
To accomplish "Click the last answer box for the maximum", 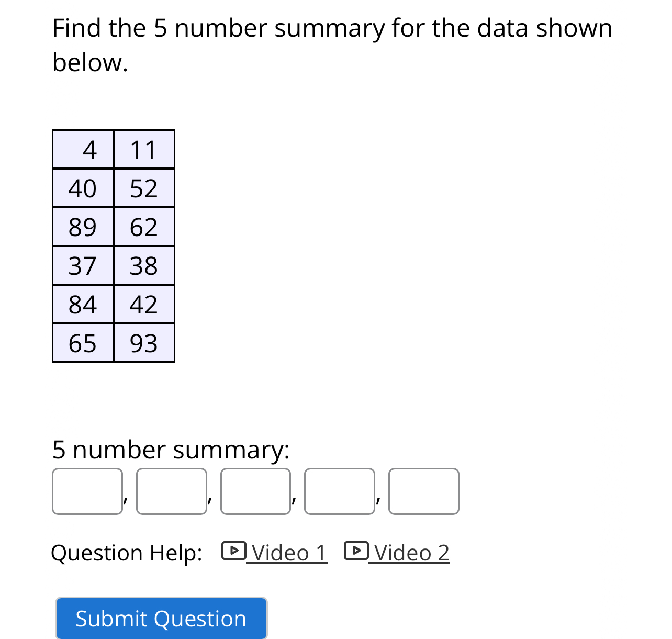I will coord(424,491).
